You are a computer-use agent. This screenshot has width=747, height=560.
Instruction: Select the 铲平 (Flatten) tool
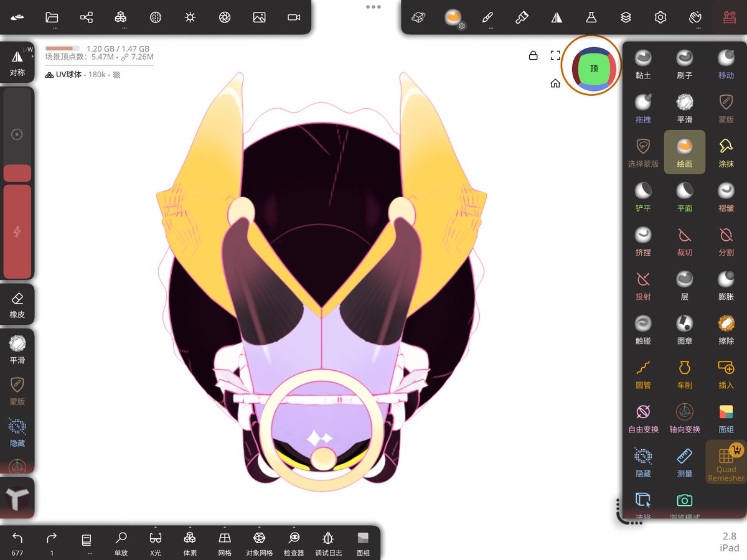coord(643,196)
